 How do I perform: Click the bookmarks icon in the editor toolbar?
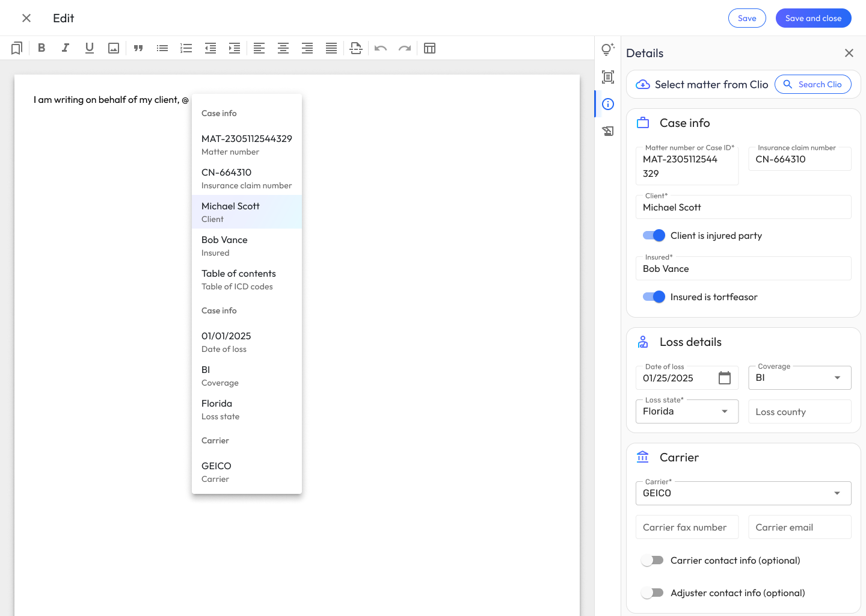coord(17,48)
